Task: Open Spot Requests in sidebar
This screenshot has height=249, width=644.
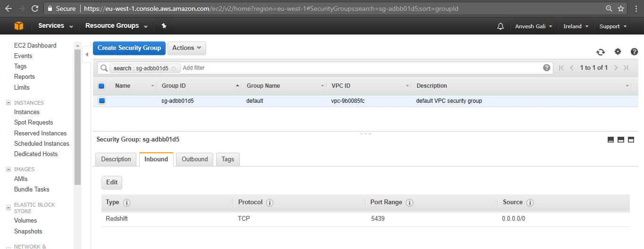Action: click(x=33, y=123)
